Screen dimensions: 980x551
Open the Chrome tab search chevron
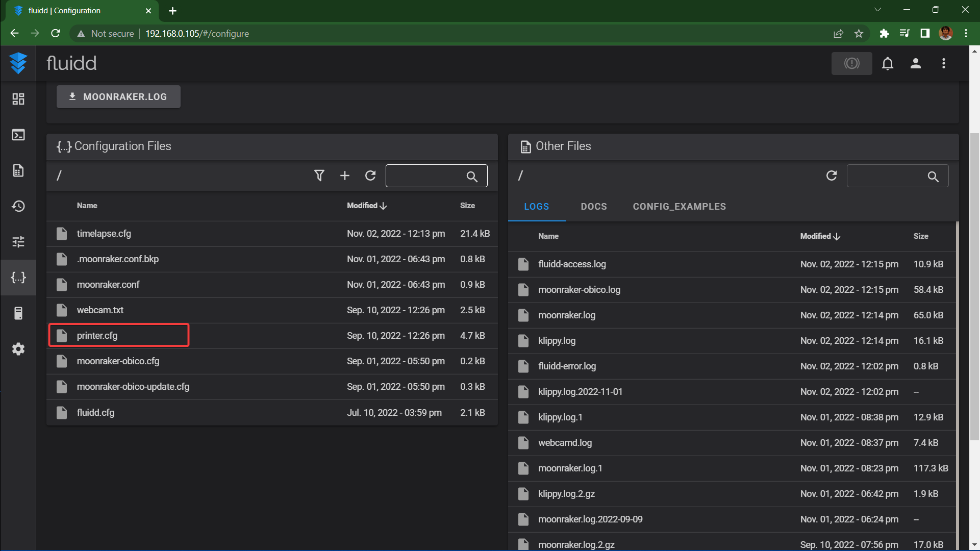click(x=877, y=10)
